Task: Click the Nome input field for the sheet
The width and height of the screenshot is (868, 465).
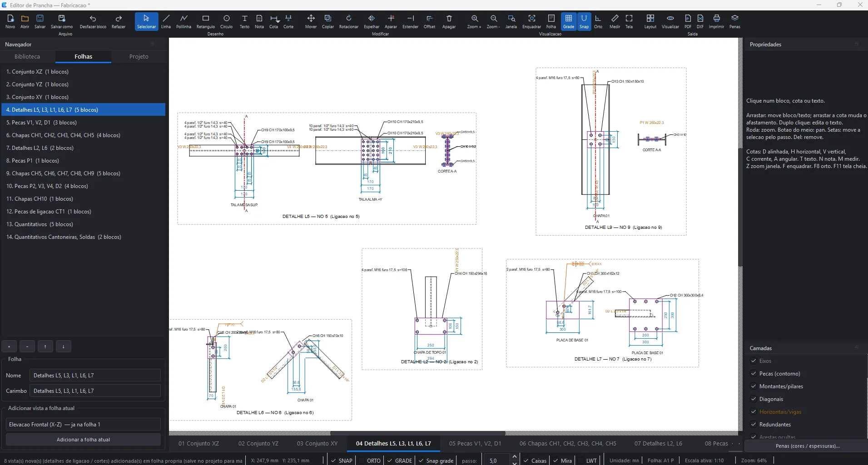Action: (x=95, y=376)
